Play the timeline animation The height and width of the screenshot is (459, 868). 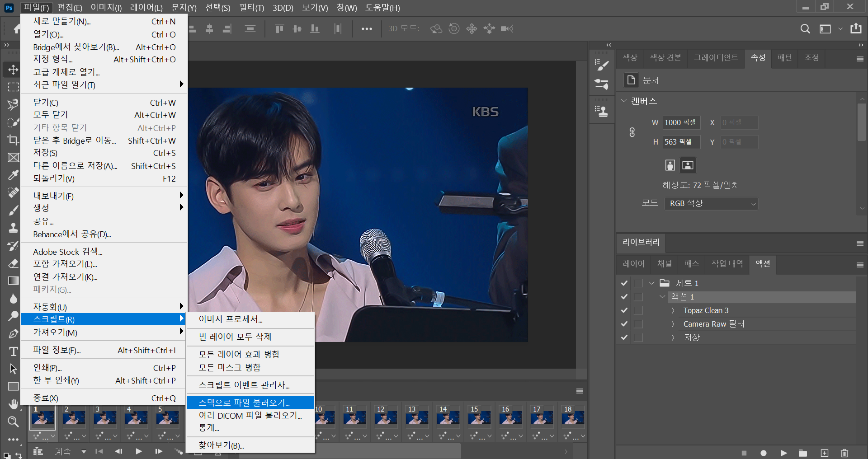pyautogui.click(x=138, y=451)
